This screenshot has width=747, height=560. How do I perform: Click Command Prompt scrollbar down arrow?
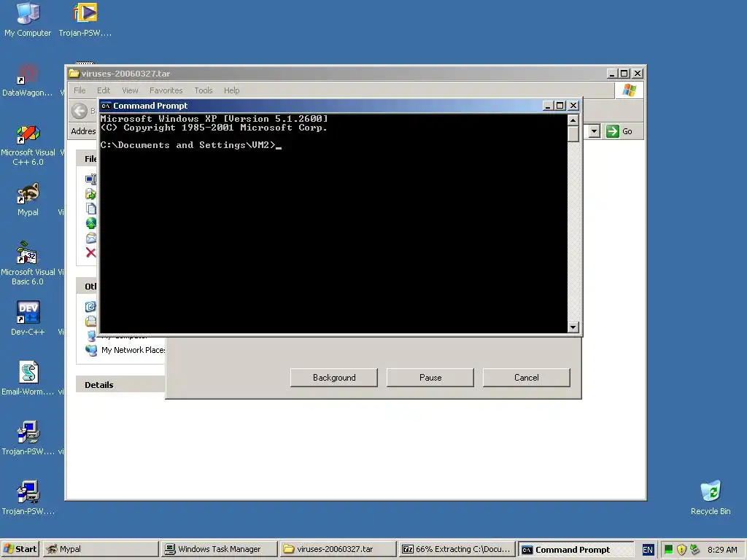click(x=573, y=327)
